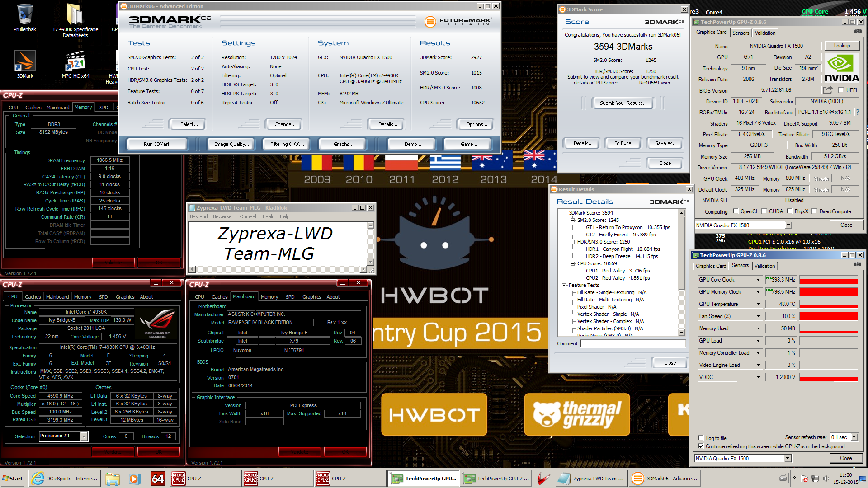Open the red 64 taskbar icon
This screenshot has height=488, width=868.
pos(158,479)
